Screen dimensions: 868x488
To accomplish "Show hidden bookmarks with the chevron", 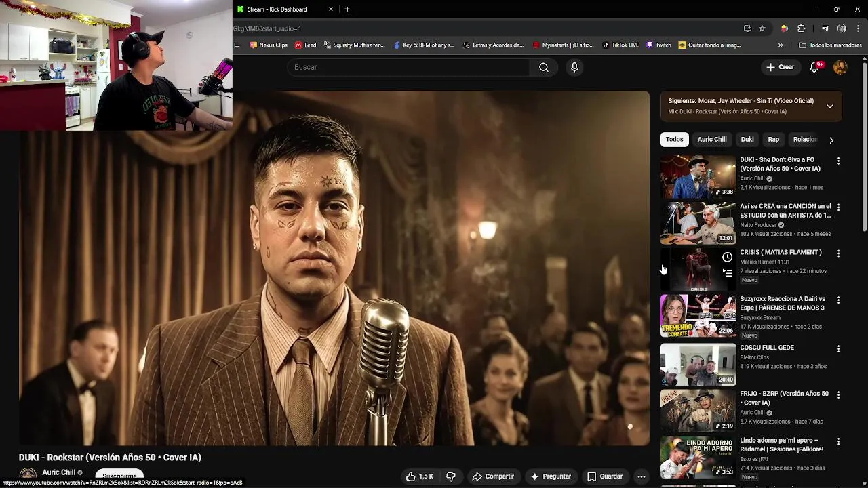I will [781, 45].
